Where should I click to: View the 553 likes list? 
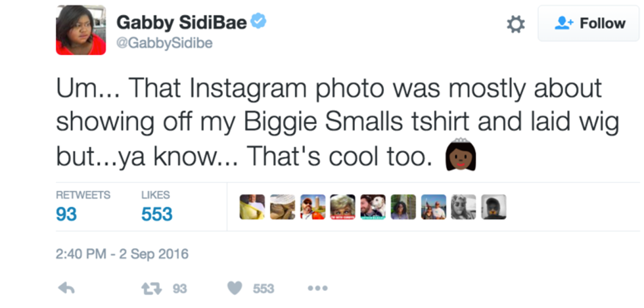(156, 214)
